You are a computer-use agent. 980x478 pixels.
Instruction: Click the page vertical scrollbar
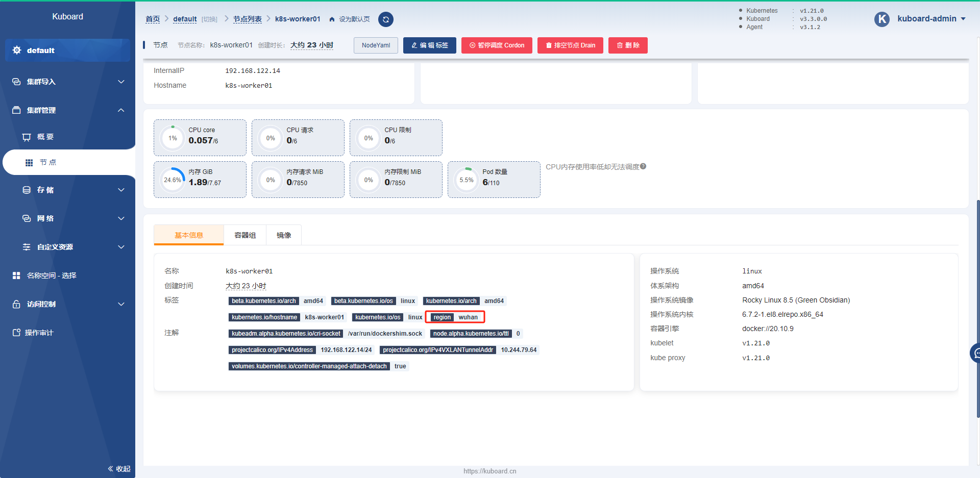(x=978, y=309)
